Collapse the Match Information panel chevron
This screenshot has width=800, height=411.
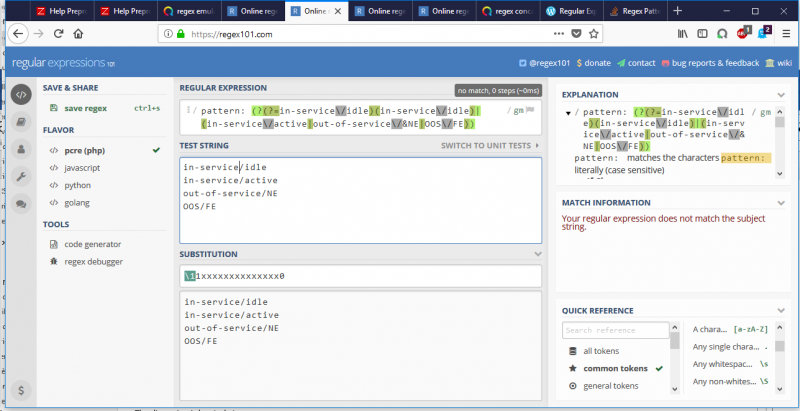pyautogui.click(x=781, y=203)
